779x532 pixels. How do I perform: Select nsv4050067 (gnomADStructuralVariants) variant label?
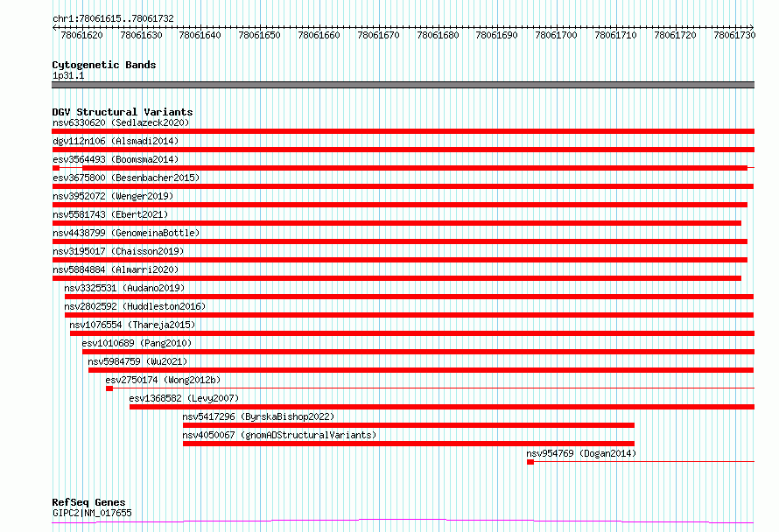[x=279, y=435]
